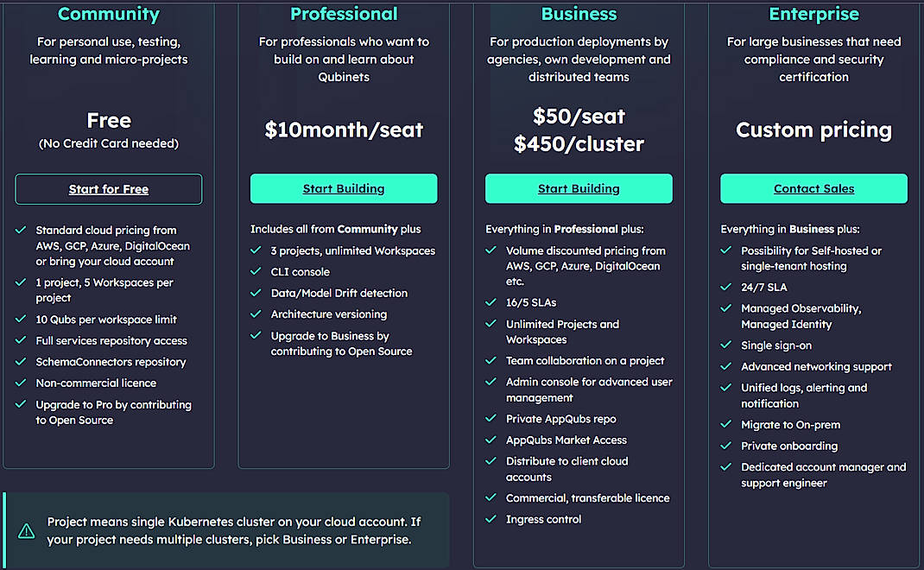Click the checkmark next to 'Private AppQubs repo'

point(489,419)
